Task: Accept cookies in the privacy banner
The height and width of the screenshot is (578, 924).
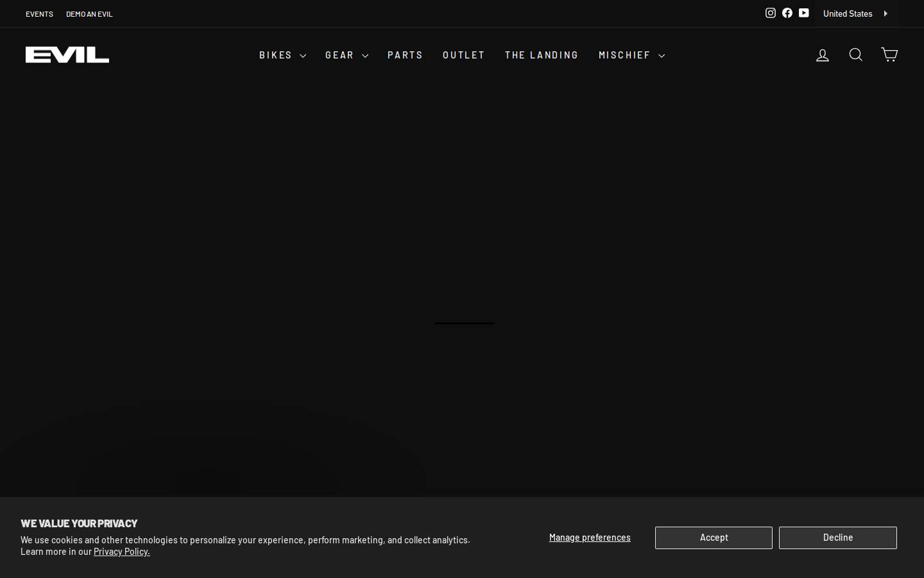Action: point(714,538)
